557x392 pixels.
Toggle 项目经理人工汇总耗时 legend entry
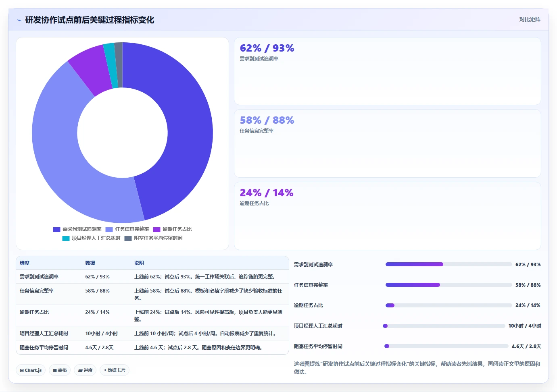(x=91, y=238)
